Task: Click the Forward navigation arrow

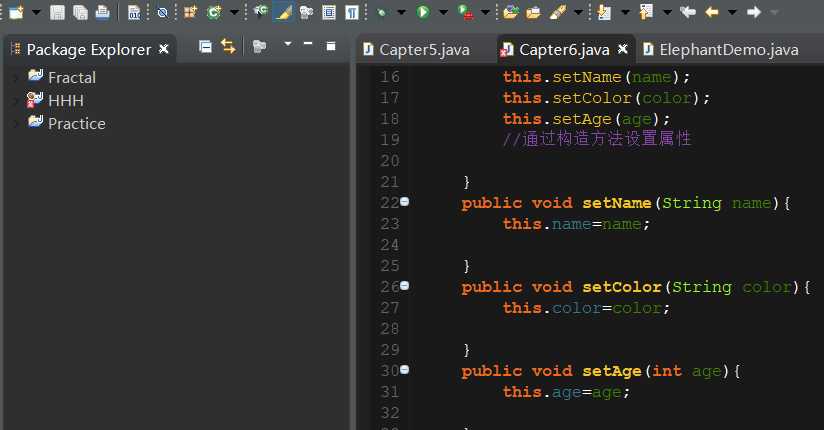Action: point(754,12)
